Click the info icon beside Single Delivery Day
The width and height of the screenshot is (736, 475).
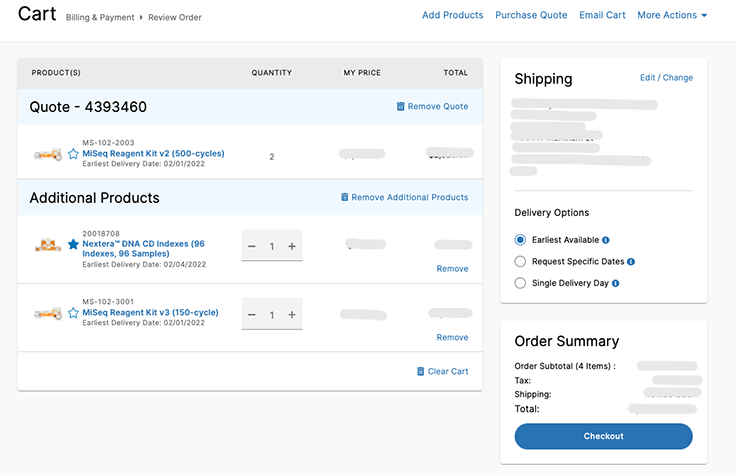pyautogui.click(x=615, y=284)
